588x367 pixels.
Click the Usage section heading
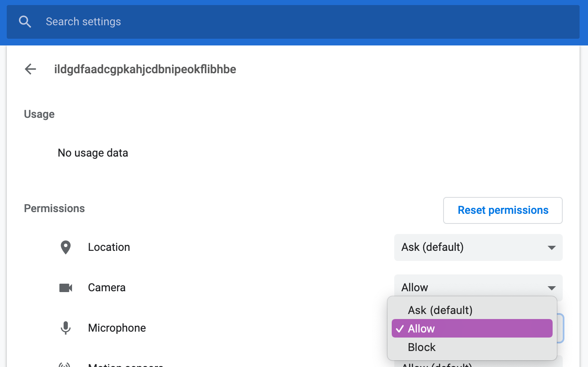pyautogui.click(x=39, y=114)
